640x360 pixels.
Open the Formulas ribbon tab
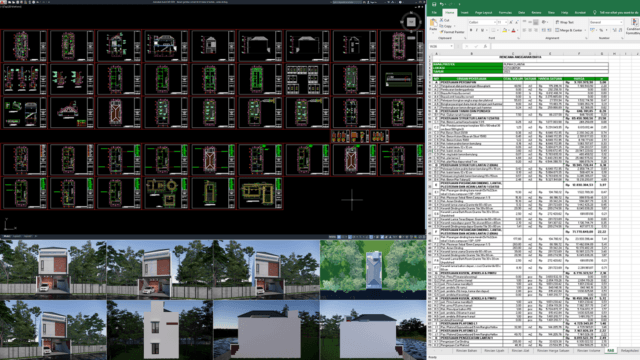pyautogui.click(x=505, y=13)
